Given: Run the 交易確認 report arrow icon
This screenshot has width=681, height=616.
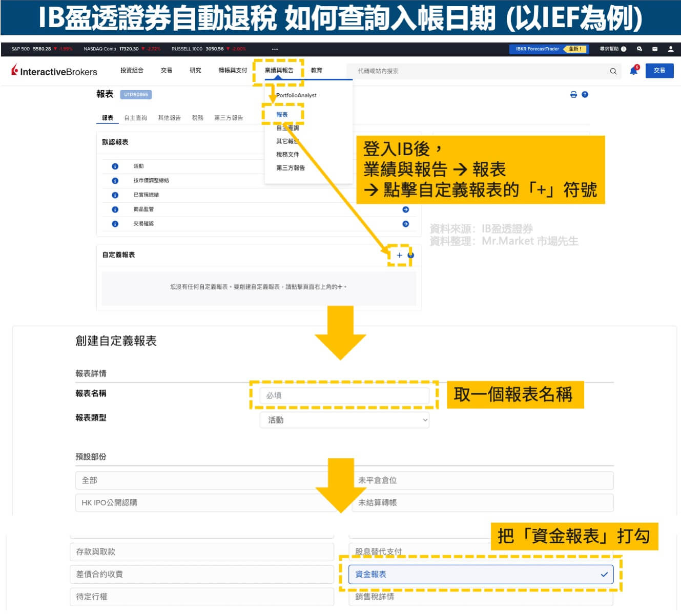Looking at the screenshot, I should (x=406, y=224).
